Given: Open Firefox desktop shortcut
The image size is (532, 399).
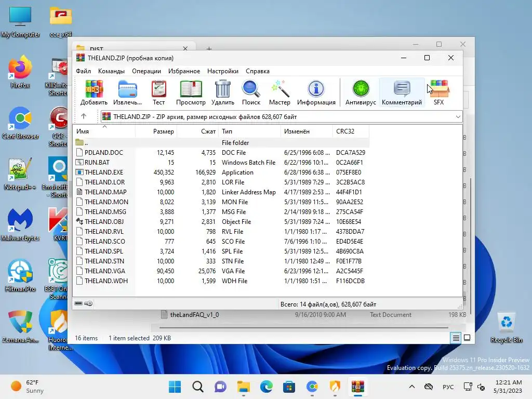Looking at the screenshot, I should point(20,72).
